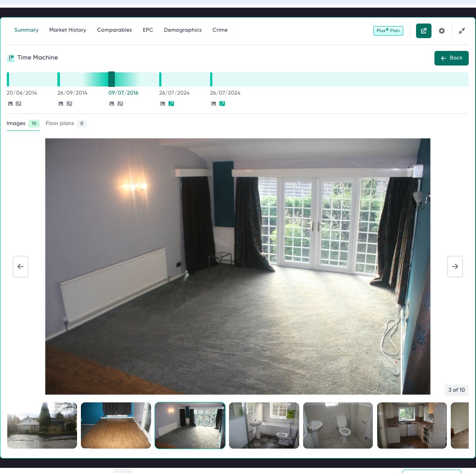Viewport: 476px width, 473px height.
Task: Open the Comparables tab
Action: click(x=114, y=30)
